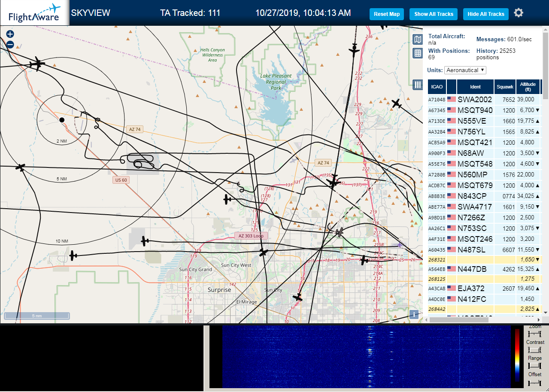Sort the table by Ident column
This screenshot has height=392, width=549.
tap(475, 87)
